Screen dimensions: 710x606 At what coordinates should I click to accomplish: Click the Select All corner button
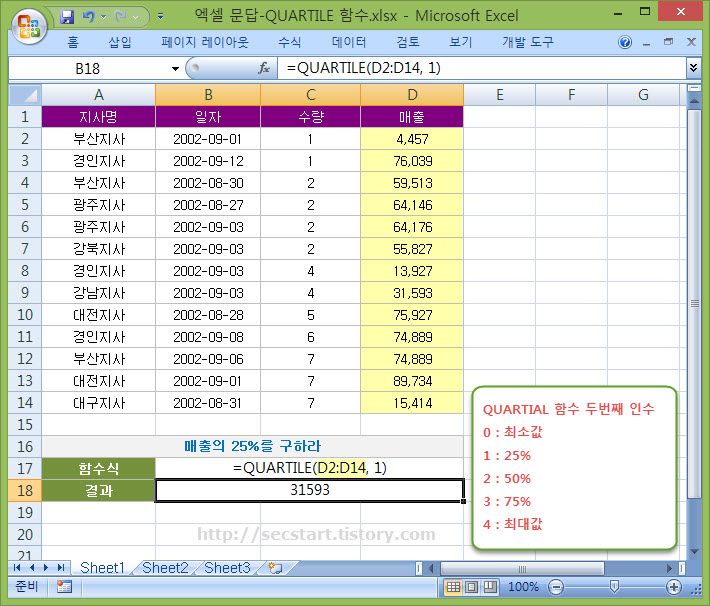pyautogui.click(x=25, y=95)
